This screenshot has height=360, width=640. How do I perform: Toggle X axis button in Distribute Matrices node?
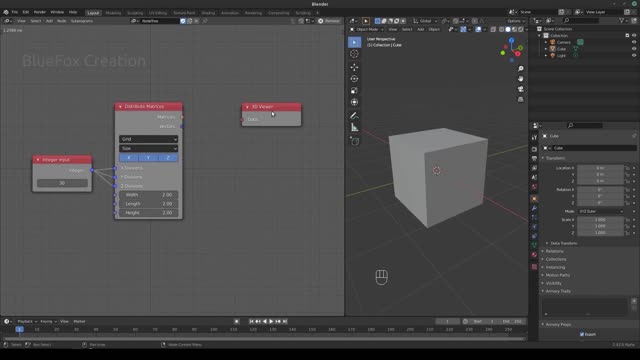[x=129, y=158]
